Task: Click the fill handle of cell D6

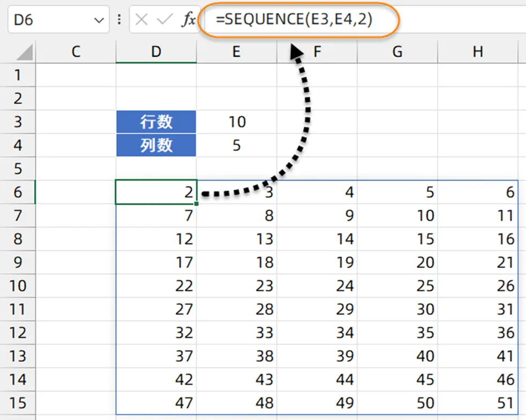Action: pos(197,204)
